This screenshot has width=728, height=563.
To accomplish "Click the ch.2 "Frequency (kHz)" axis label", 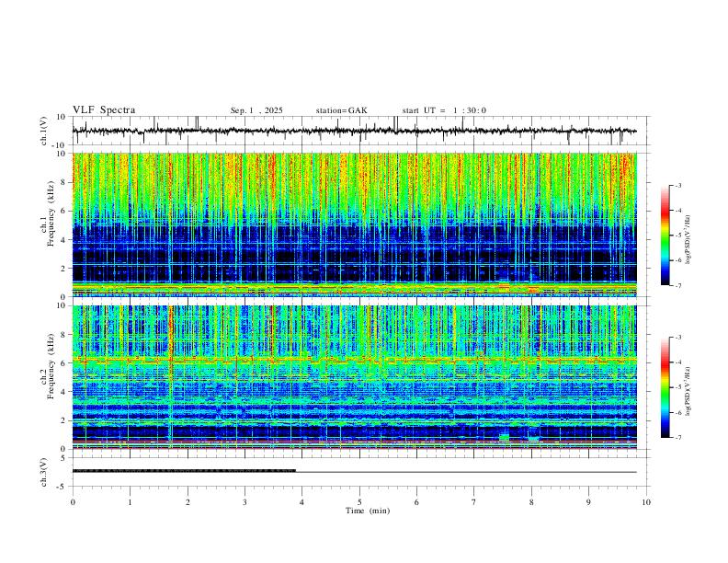I will pos(51,366).
